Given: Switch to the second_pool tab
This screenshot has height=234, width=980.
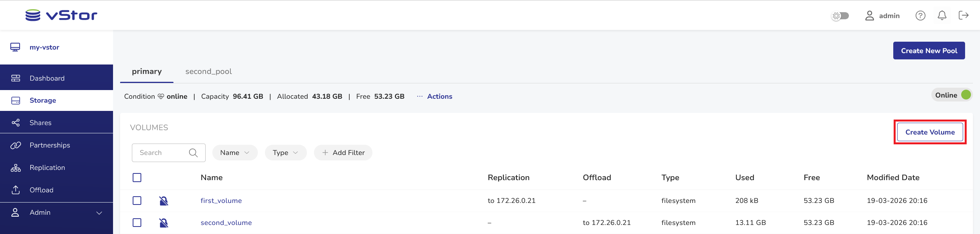Looking at the screenshot, I should [208, 72].
